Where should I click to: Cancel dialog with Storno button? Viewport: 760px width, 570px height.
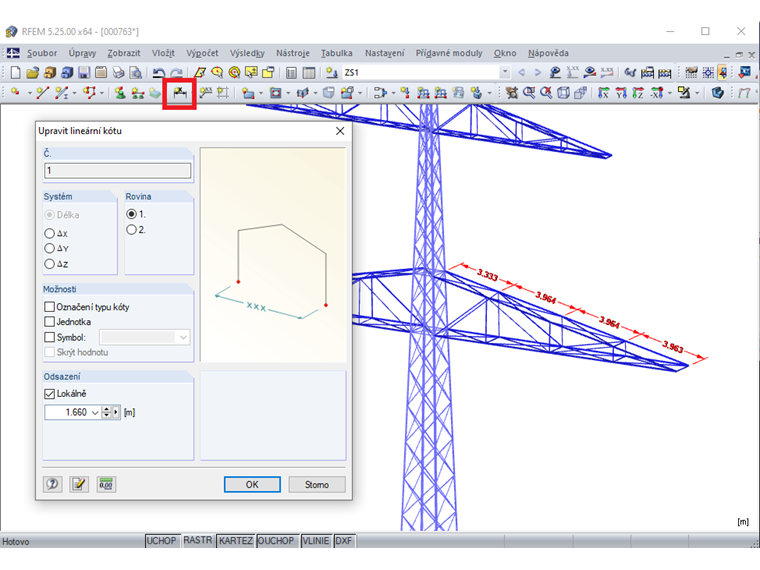[x=317, y=484]
